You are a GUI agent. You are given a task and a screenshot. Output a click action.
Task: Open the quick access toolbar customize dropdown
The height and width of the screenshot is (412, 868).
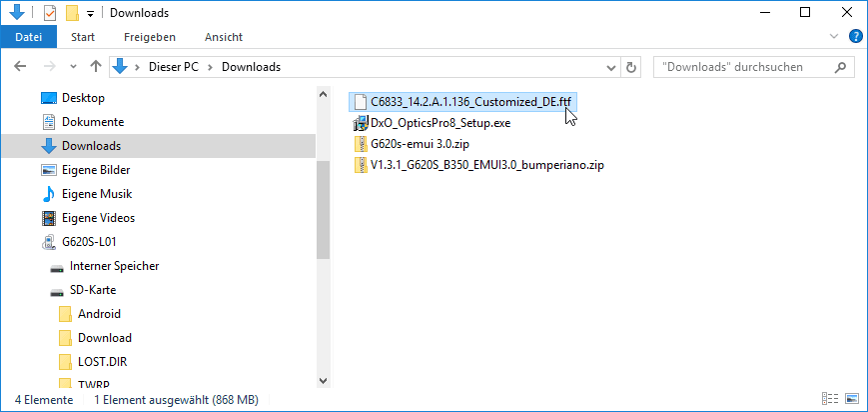pyautogui.click(x=91, y=13)
